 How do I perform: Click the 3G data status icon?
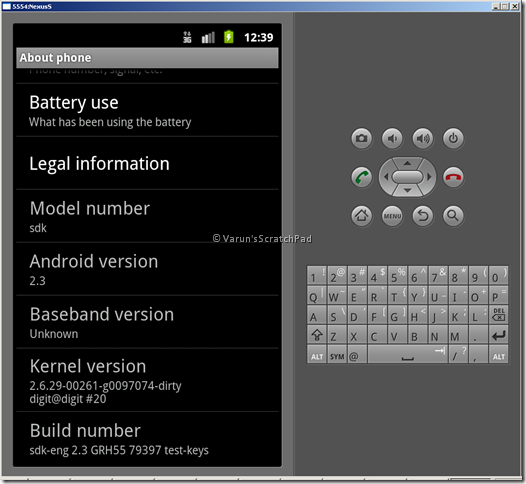pyautogui.click(x=187, y=37)
